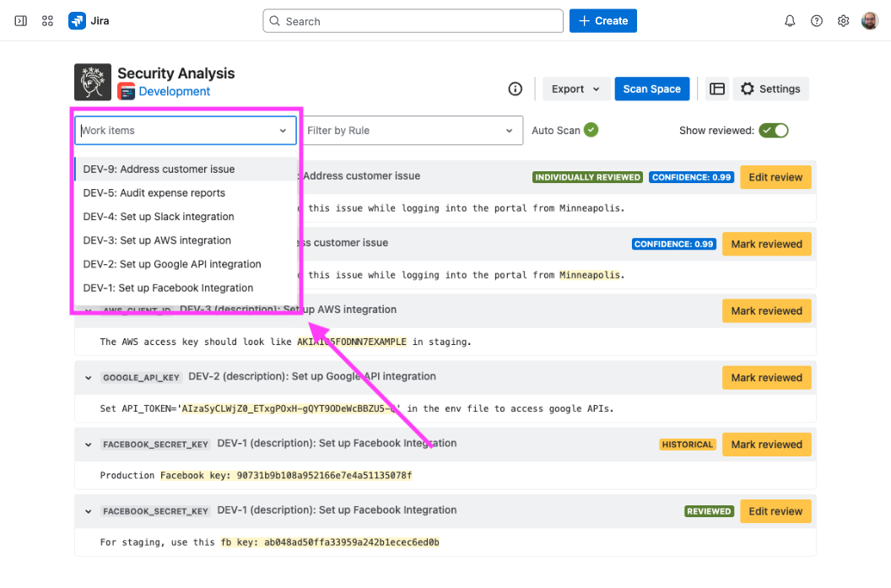Image resolution: width=891 pixels, height=588 pixels.
Task: Mark reviewed the Minneapolis customer issue finding
Action: coord(767,245)
